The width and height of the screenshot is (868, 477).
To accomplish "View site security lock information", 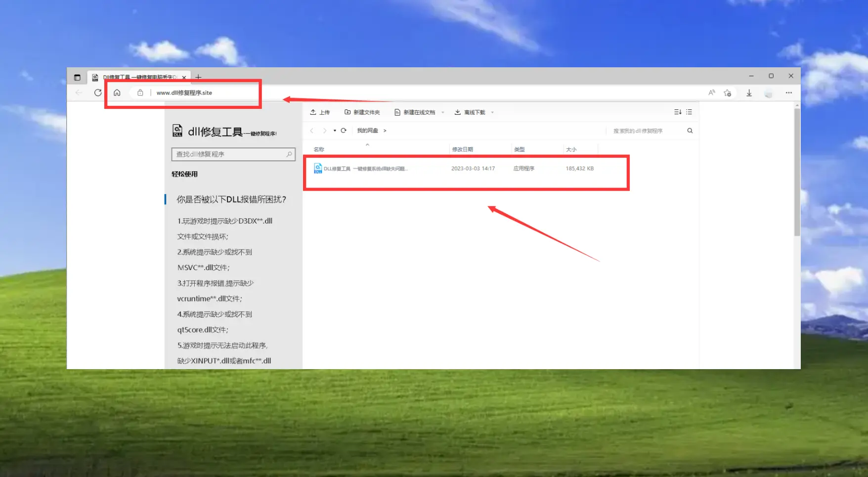I will click(x=140, y=93).
